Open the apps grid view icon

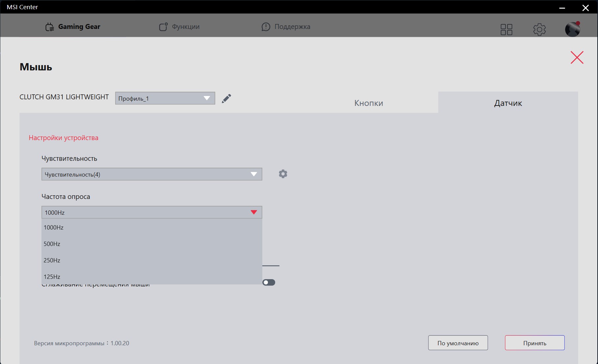point(506,30)
